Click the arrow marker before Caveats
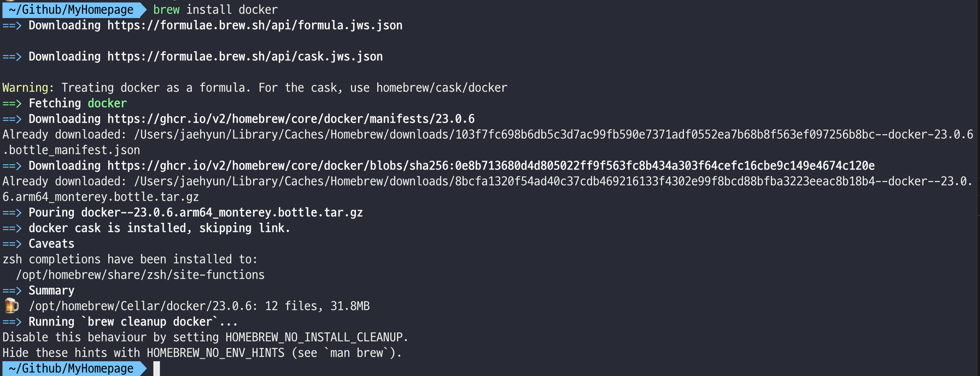Image resolution: width=980 pixels, height=376 pixels. tap(12, 244)
